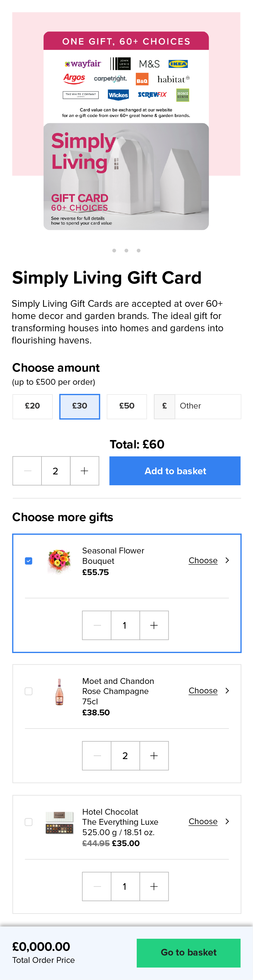Tick the Moet and Chandon Champagne checkbox
The image size is (253, 980).
[28, 691]
